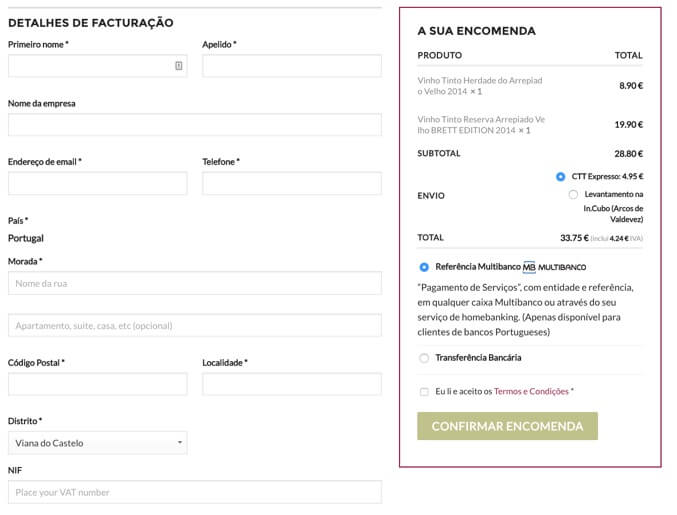
Task: Click the Endereço de email field
Action: click(x=97, y=184)
